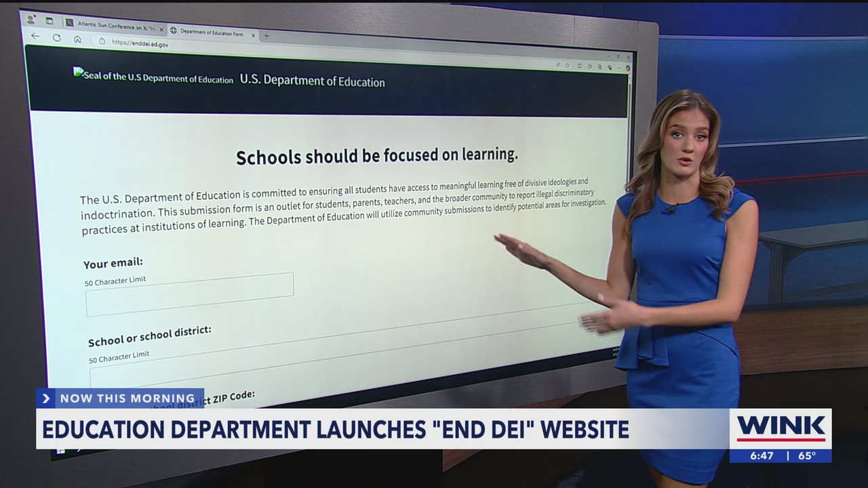This screenshot has height=488, width=868.
Task: Click the 'School or school district:' label
Action: click(x=150, y=334)
